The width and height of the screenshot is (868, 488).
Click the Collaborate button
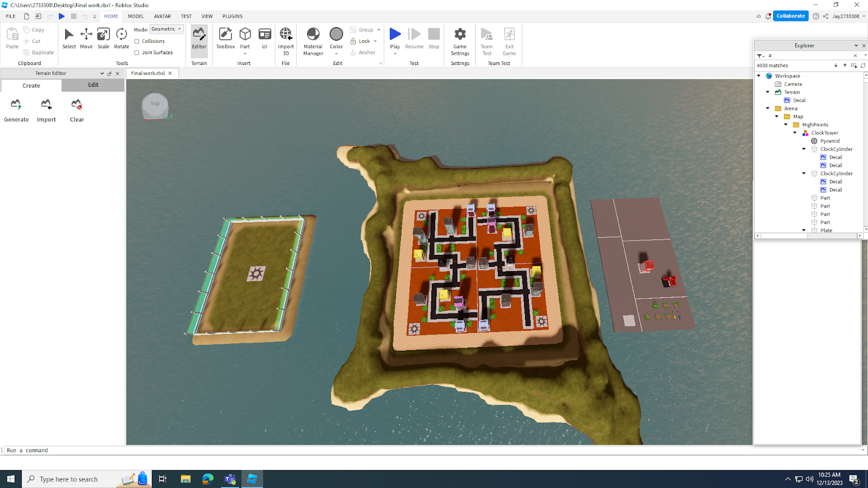point(790,16)
